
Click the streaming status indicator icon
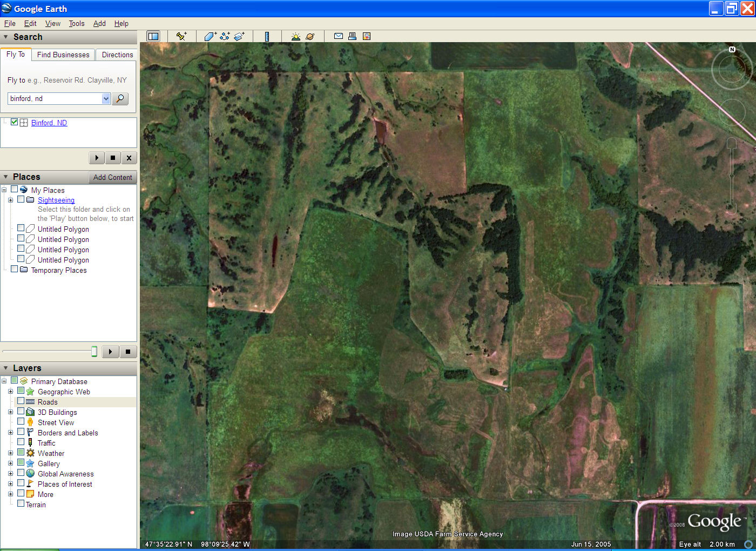coord(748,545)
